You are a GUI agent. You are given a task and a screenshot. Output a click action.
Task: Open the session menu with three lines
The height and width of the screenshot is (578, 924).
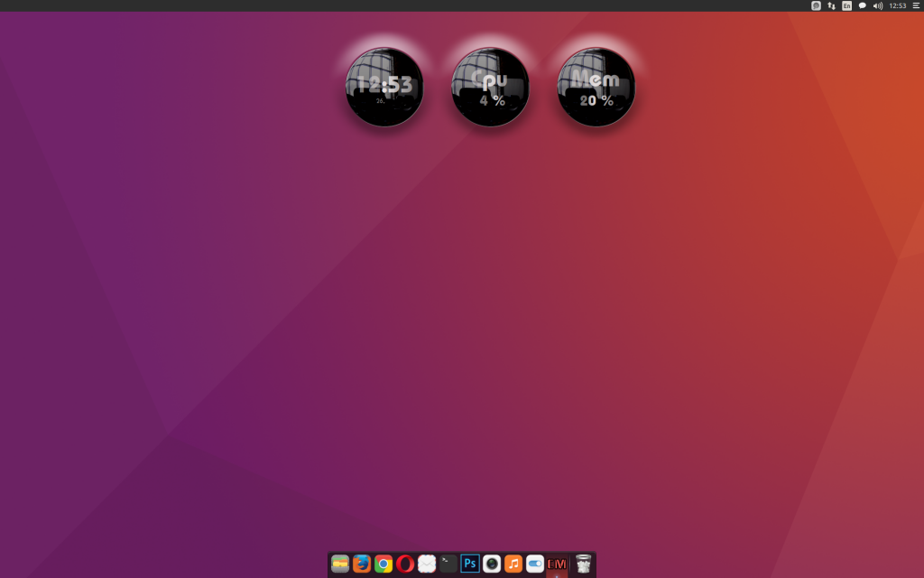coord(916,6)
